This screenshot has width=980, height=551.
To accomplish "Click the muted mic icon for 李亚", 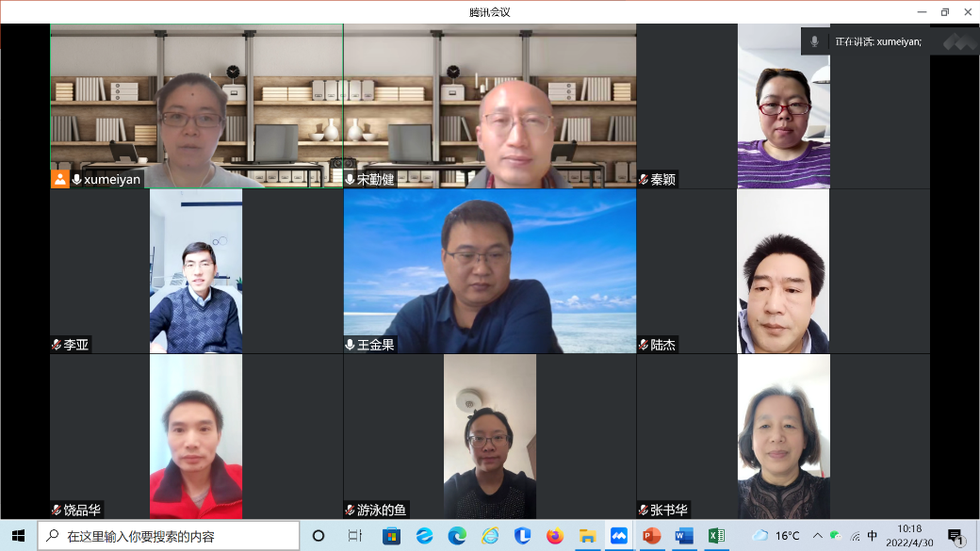I will pos(57,345).
